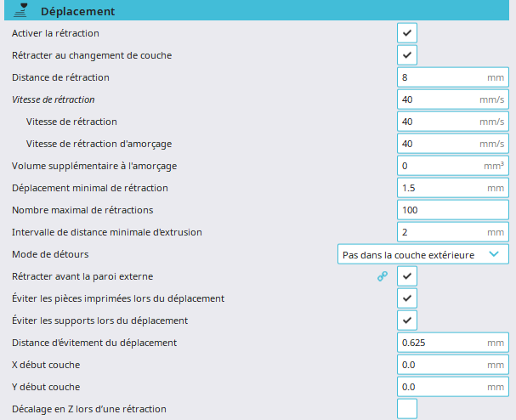The image size is (516, 420).
Task: Toggle Rétracter avant la paroi externe checkbox
Action: click(x=407, y=275)
